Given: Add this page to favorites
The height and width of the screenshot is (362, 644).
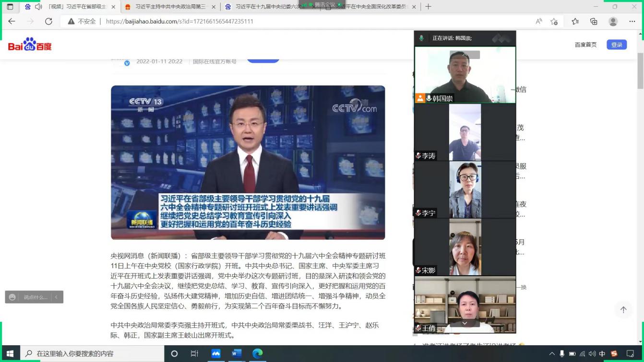Looking at the screenshot, I should click(554, 21).
